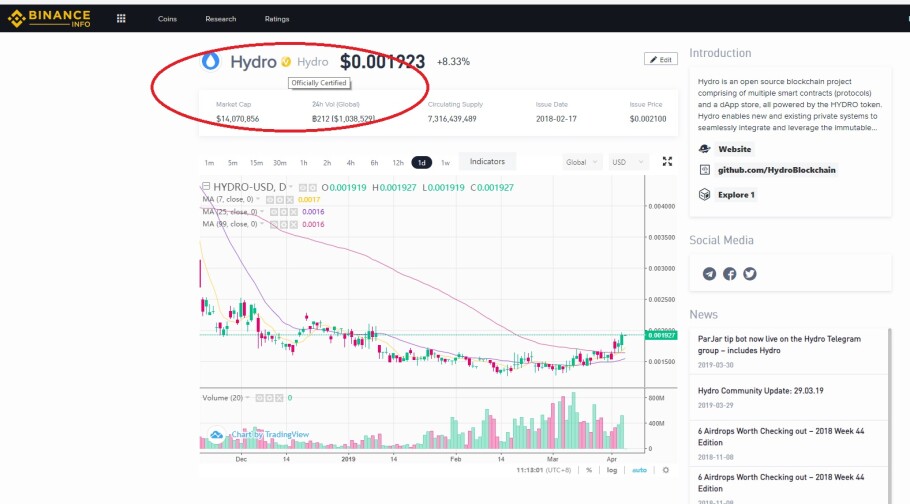Click the GitHub repository icon
The height and width of the screenshot is (504, 910).
pyautogui.click(x=705, y=170)
